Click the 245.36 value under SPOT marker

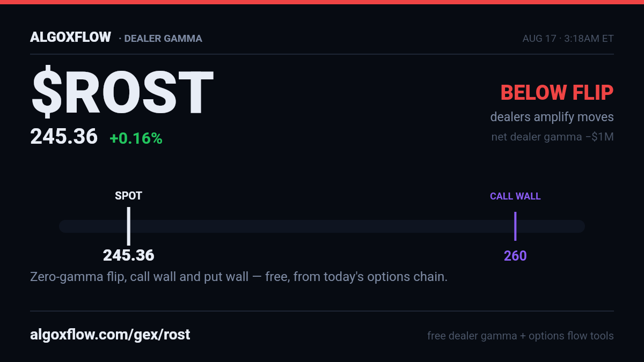pyautogui.click(x=129, y=255)
